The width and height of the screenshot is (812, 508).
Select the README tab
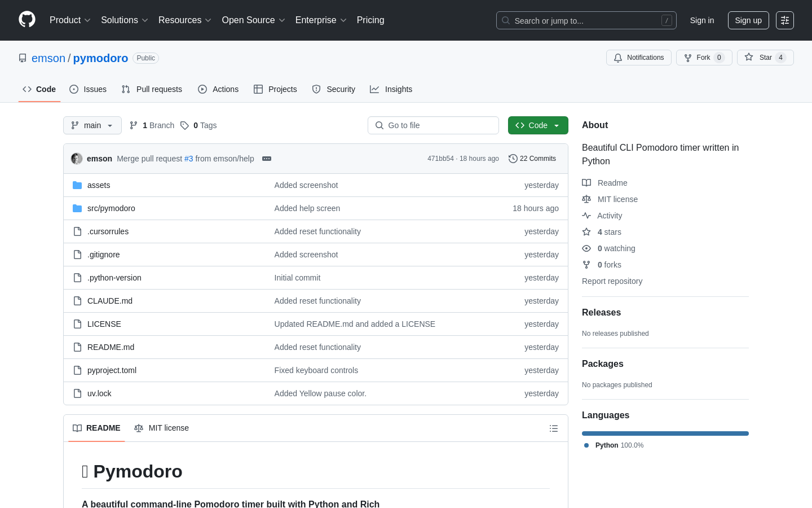[96, 428]
